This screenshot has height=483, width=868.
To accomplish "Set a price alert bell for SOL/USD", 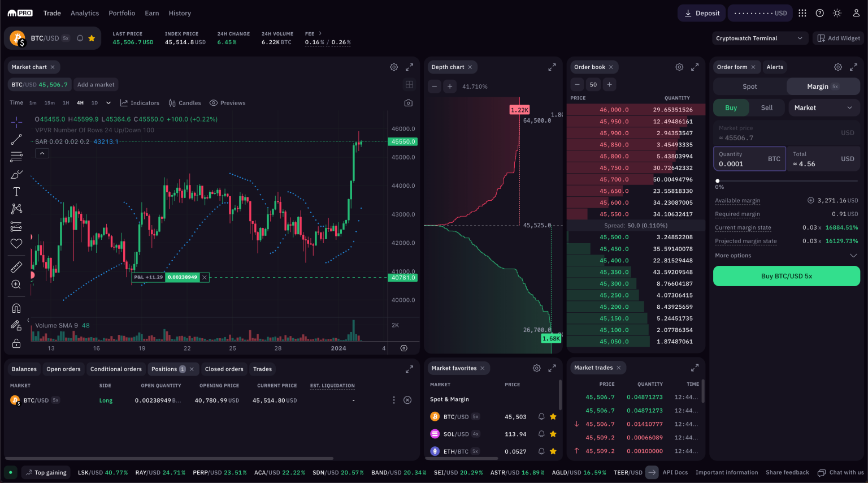I will point(541,433).
